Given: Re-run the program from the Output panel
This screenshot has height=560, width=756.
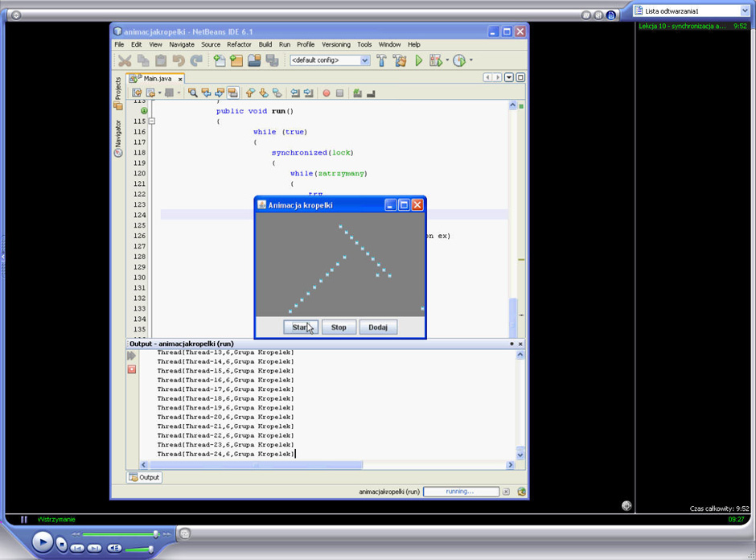Looking at the screenshot, I should point(132,356).
